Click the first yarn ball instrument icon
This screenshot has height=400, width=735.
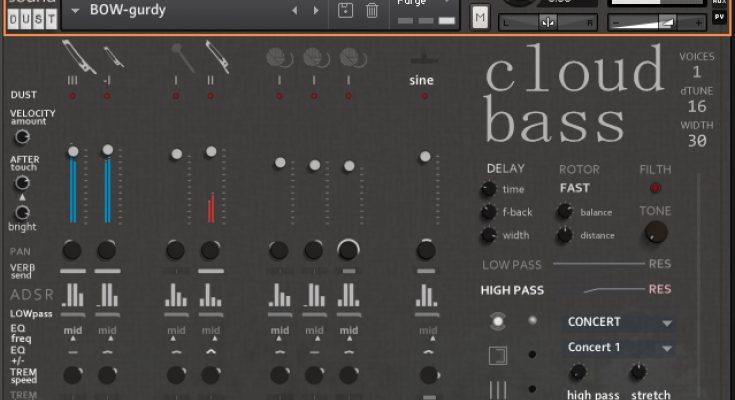click(278, 58)
